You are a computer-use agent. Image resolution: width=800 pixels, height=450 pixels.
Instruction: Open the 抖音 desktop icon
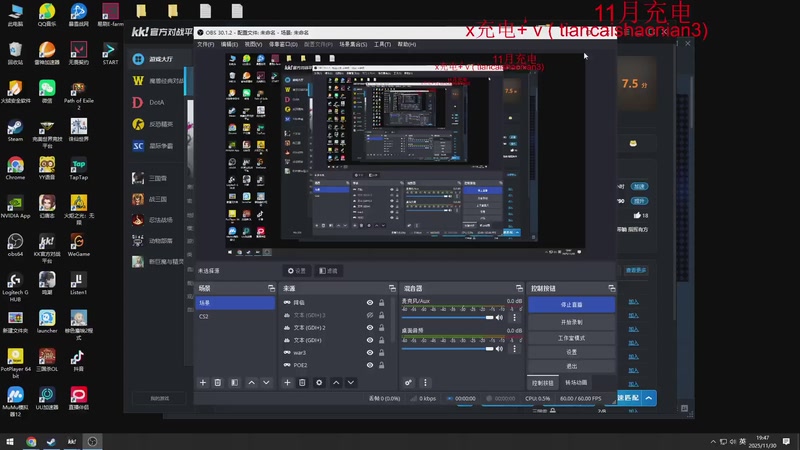(78, 360)
